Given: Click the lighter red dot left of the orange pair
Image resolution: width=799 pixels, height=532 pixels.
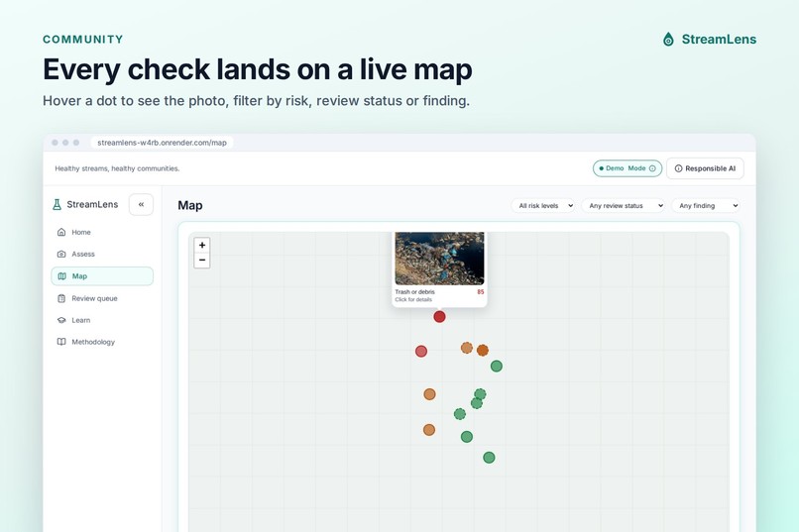Looking at the screenshot, I should click(x=421, y=351).
